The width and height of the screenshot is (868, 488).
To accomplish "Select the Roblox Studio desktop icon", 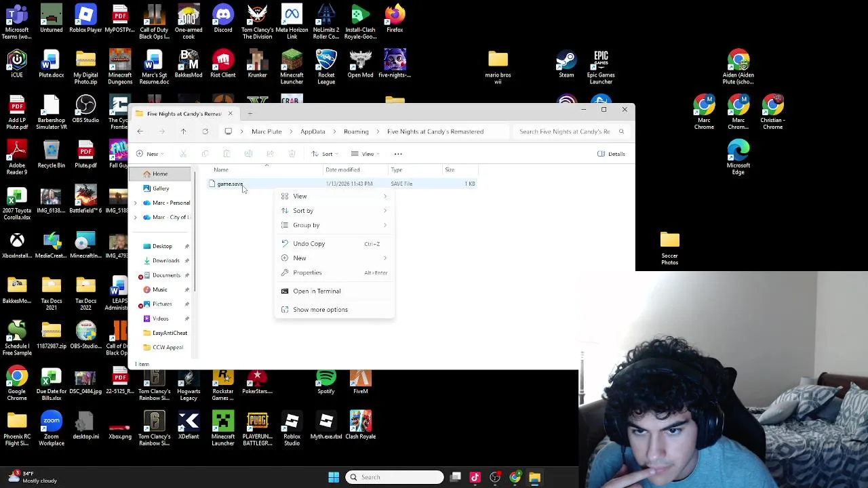I will click(292, 428).
